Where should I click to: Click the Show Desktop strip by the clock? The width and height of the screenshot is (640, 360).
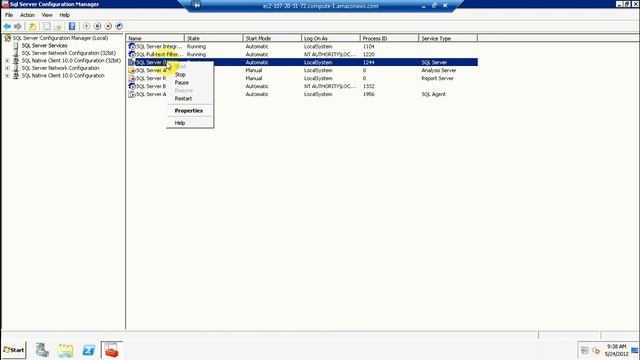635,350
